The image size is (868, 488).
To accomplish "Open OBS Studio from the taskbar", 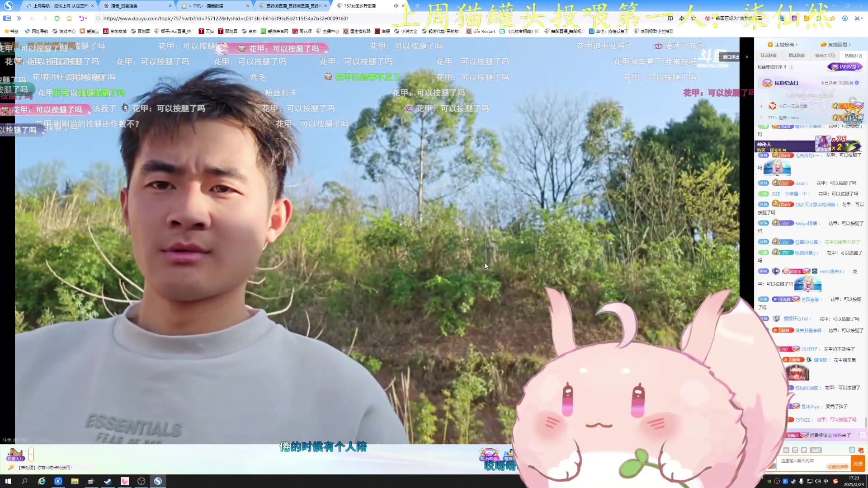I will click(x=141, y=481).
